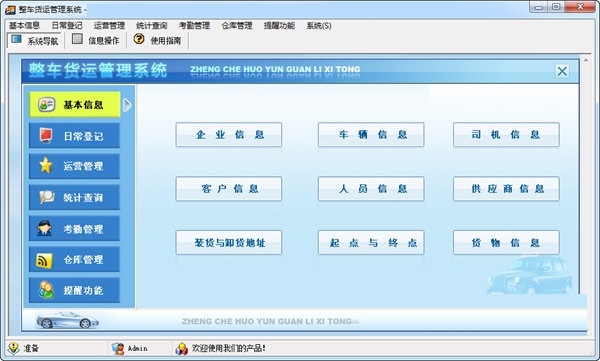This screenshot has width=600, height=361.
Task: Select the 基本信息 sidebar icon
Action: pos(47,105)
